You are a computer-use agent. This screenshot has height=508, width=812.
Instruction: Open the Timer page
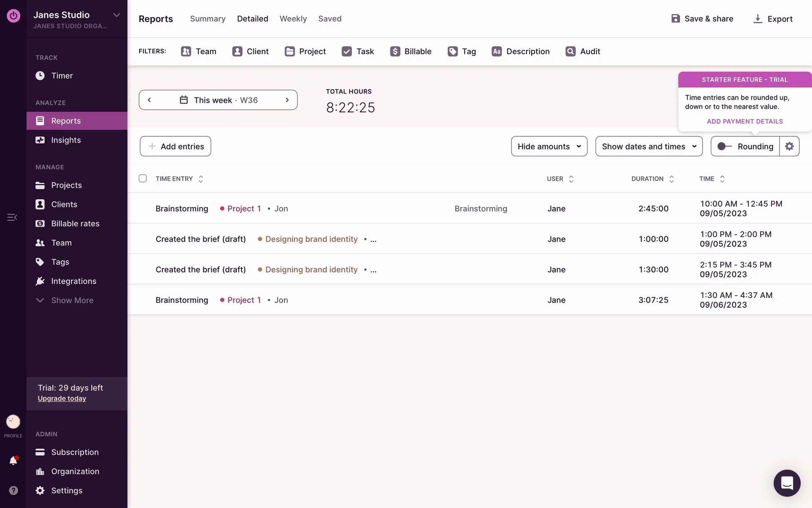click(x=62, y=76)
